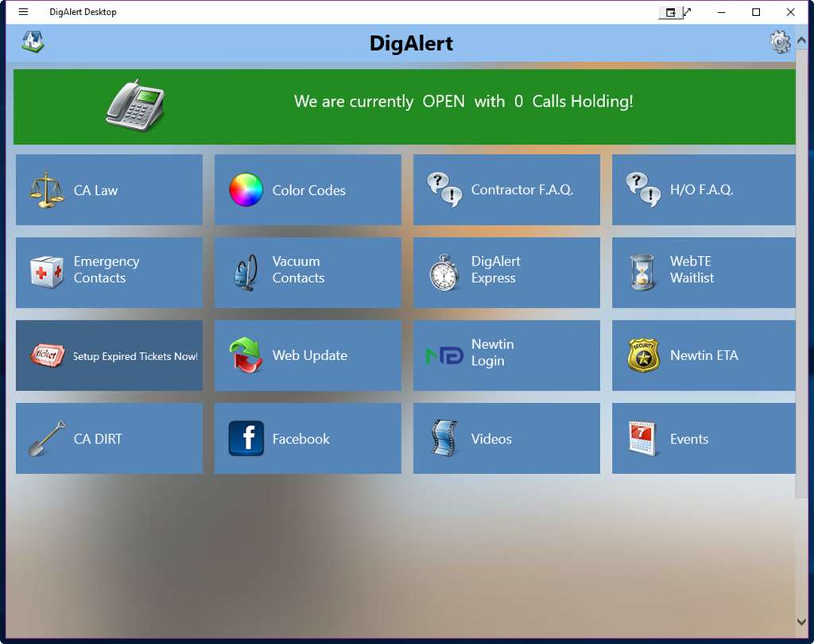Image resolution: width=814 pixels, height=644 pixels.
Task: Click the home house icon
Action: 33,41
